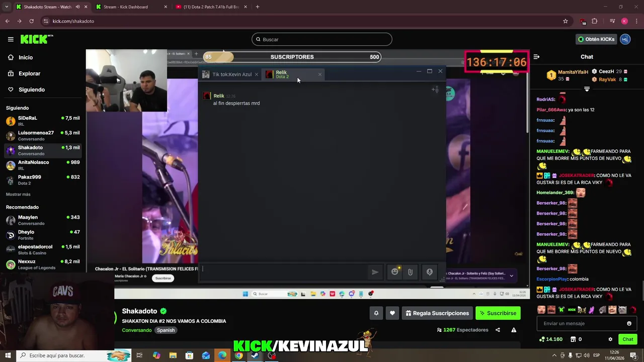The width and height of the screenshot is (644, 362).
Task: Expand the Mostrar más following list
Action: tap(18, 195)
